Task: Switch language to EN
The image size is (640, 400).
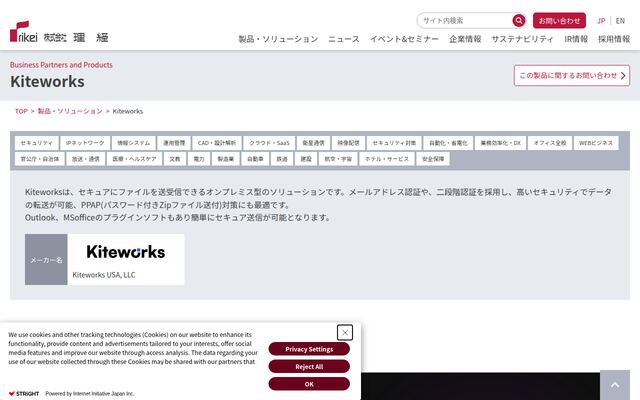Action: [x=620, y=21]
